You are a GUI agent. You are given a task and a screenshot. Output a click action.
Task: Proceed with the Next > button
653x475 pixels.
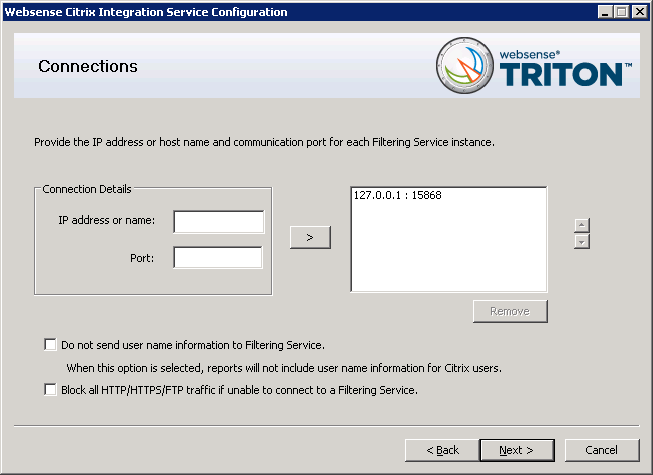pos(517,450)
